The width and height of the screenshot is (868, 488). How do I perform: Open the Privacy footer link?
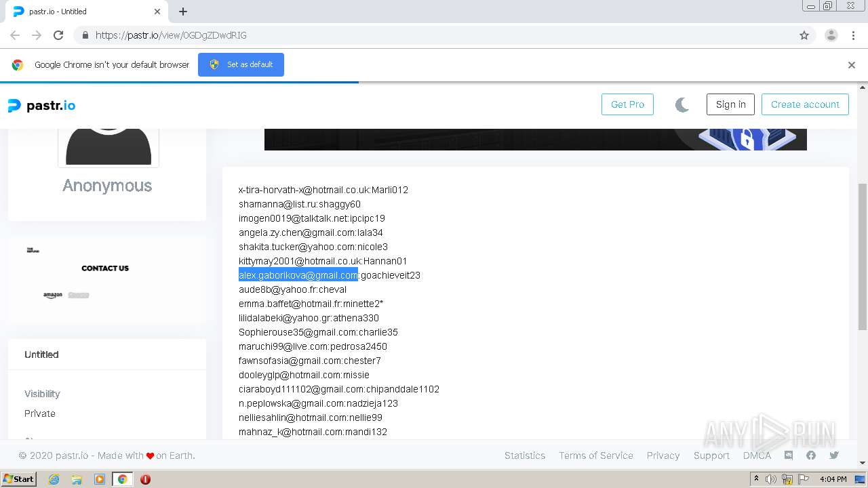tap(663, 455)
